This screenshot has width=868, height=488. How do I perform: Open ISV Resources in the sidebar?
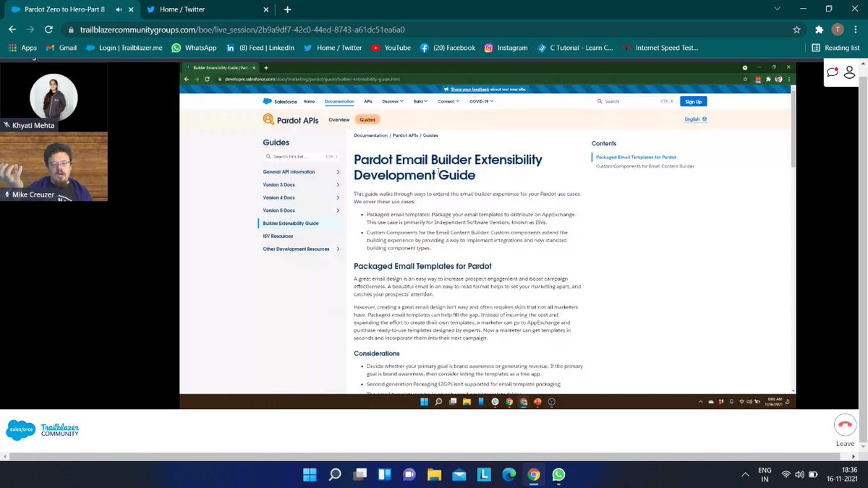[x=278, y=236]
